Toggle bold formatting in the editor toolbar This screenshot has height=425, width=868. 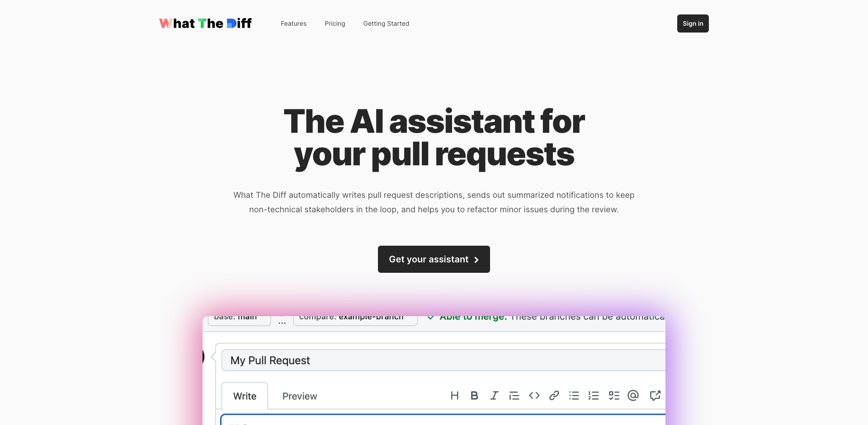(x=474, y=396)
